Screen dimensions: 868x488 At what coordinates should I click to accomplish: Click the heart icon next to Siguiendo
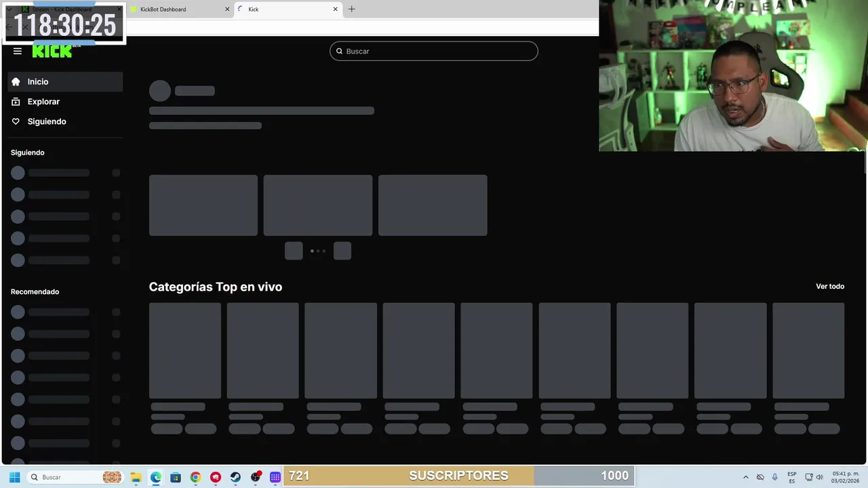coord(16,121)
